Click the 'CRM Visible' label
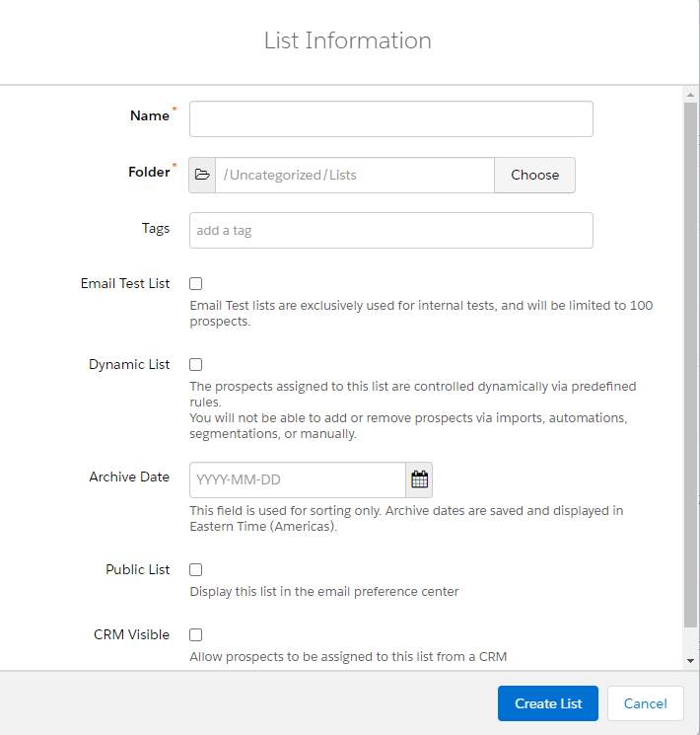The image size is (700, 735). pos(132,634)
